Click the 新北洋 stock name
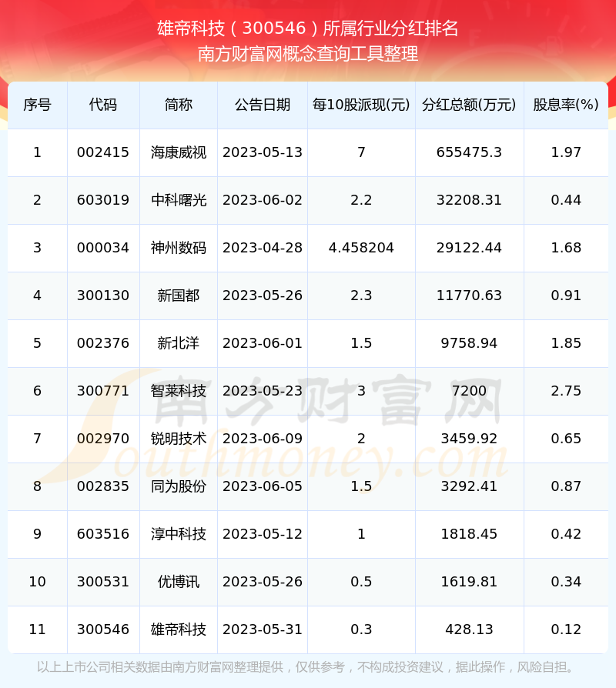Screen dimensions: 616x688 179,343
